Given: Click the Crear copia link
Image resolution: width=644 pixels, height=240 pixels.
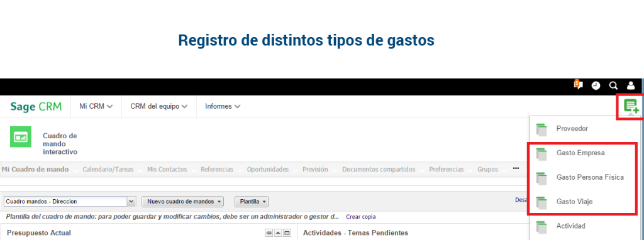Looking at the screenshot, I should (360, 217).
